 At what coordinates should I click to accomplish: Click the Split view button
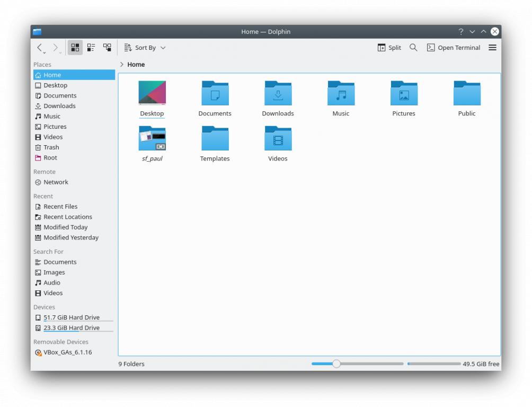coord(389,48)
